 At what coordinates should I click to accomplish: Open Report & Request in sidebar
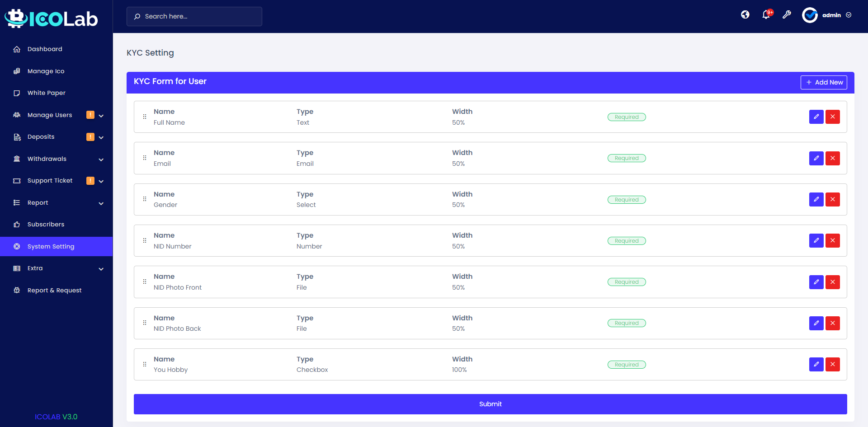coord(57,290)
